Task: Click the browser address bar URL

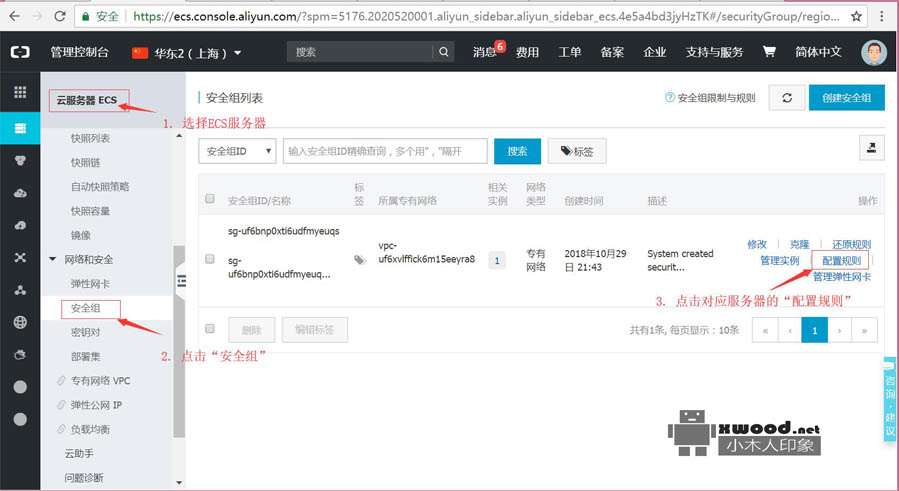Action: [486, 16]
